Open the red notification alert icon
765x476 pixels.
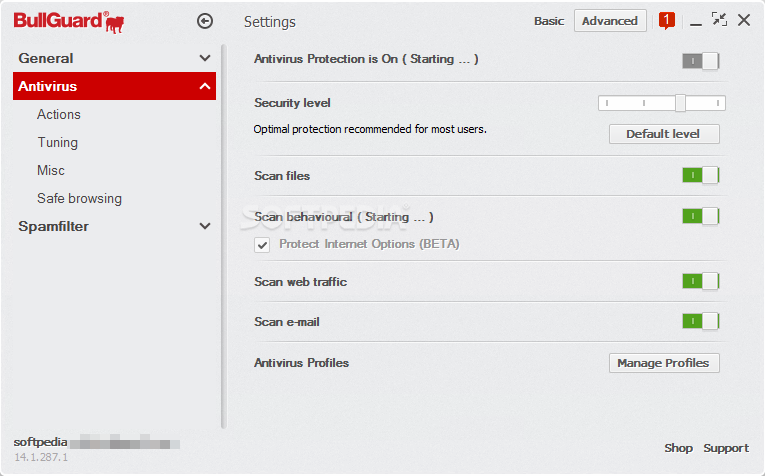[666, 20]
